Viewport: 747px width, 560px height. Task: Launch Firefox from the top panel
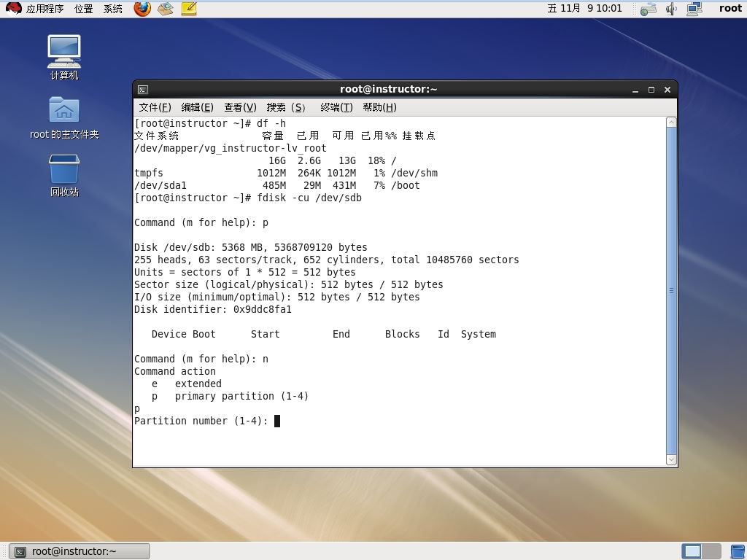tap(142, 9)
